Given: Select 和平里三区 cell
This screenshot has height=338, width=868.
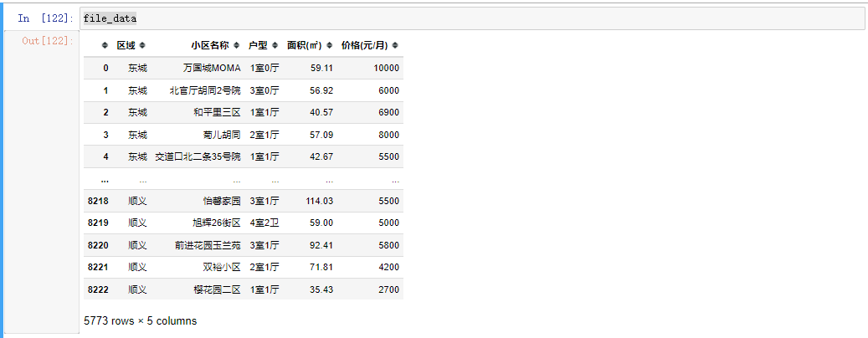Looking at the screenshot, I should tap(217, 112).
